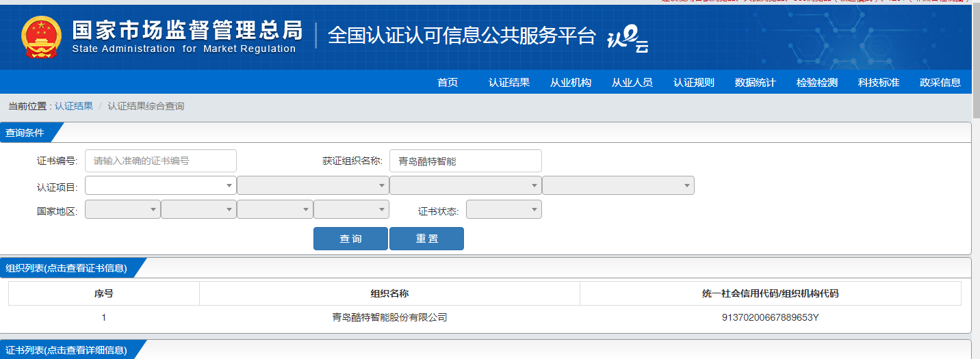
Task: Click the 组织名称 column header
Action: [x=389, y=293]
